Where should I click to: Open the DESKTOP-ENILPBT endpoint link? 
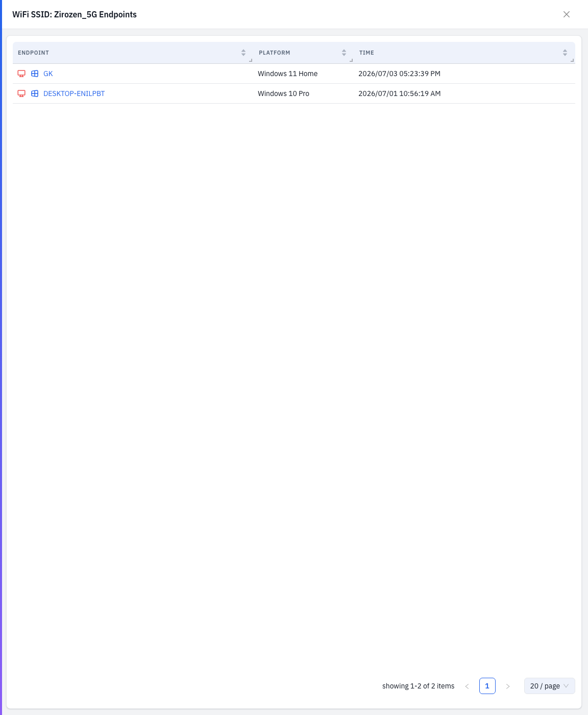pos(74,93)
